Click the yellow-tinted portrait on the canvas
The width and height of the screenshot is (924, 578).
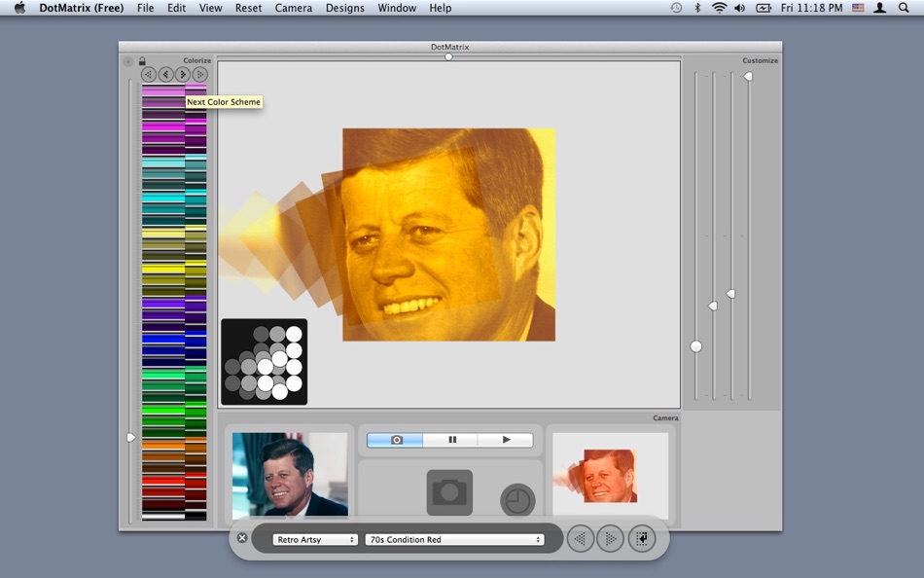click(448, 235)
